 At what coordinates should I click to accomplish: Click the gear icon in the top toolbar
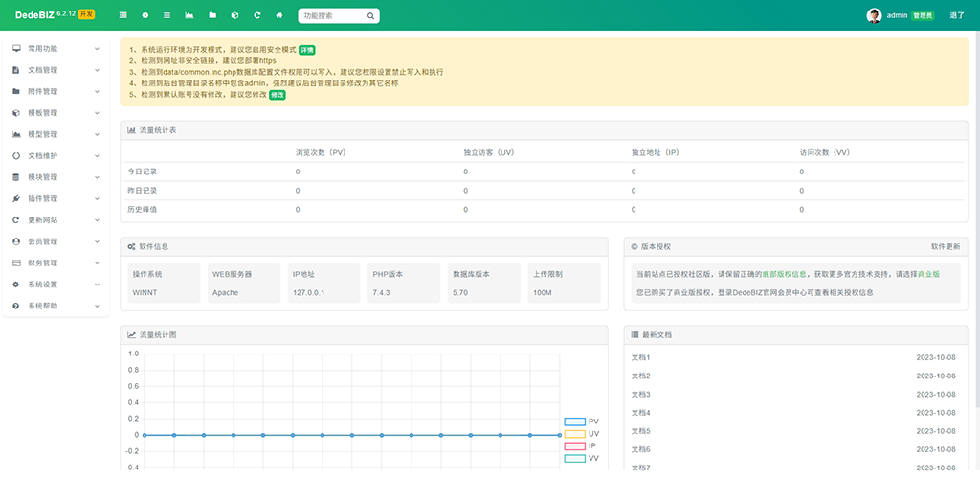coord(145,16)
